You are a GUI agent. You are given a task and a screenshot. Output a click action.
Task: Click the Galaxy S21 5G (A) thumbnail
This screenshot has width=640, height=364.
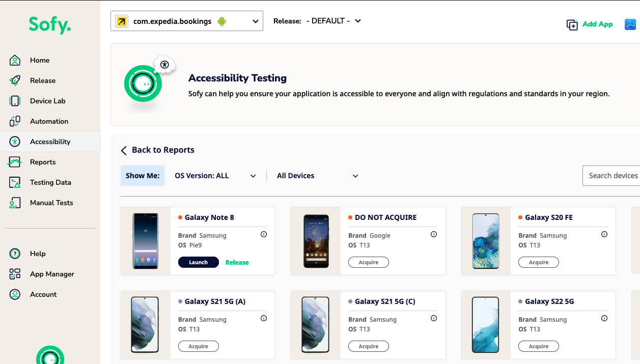[146, 325]
